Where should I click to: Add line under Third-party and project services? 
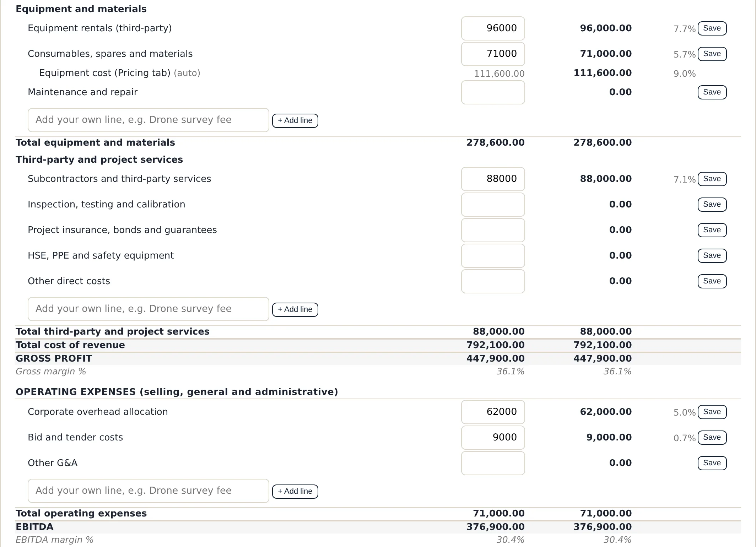click(x=295, y=309)
